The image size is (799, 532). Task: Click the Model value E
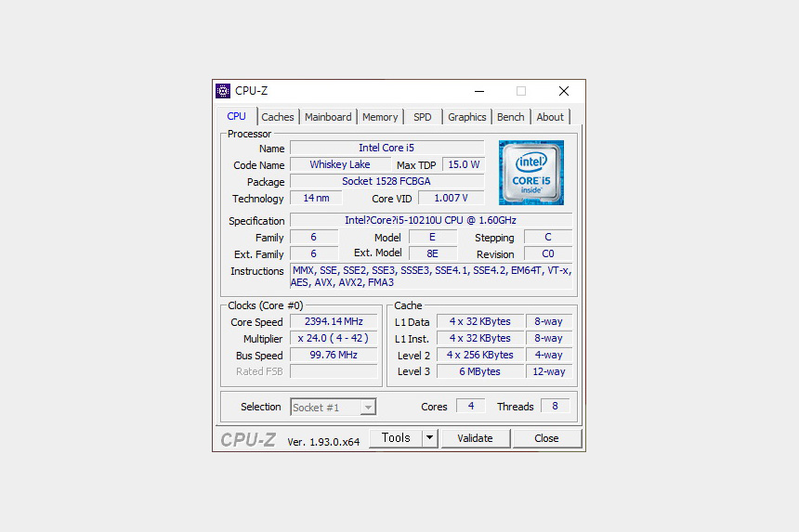(433, 237)
